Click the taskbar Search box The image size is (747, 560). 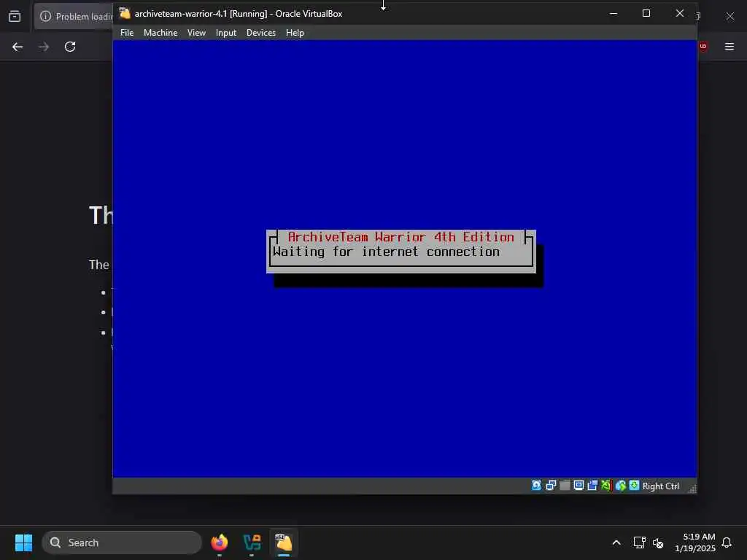pyautogui.click(x=122, y=542)
